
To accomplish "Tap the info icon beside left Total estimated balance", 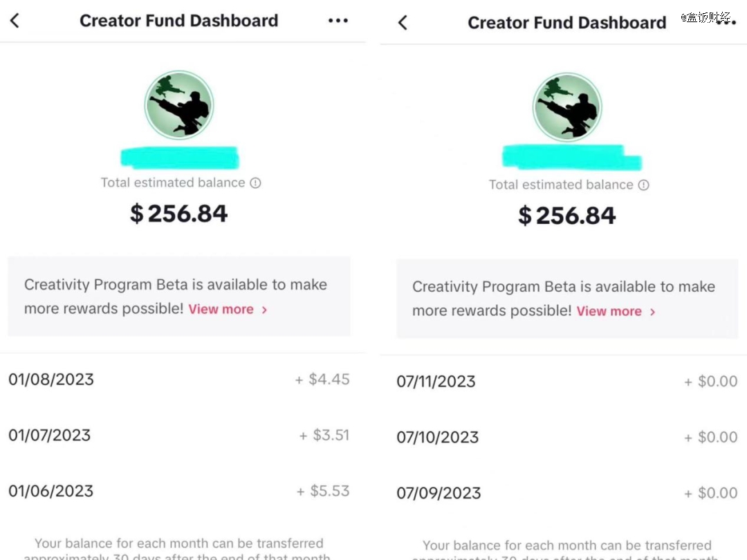I will click(x=255, y=183).
